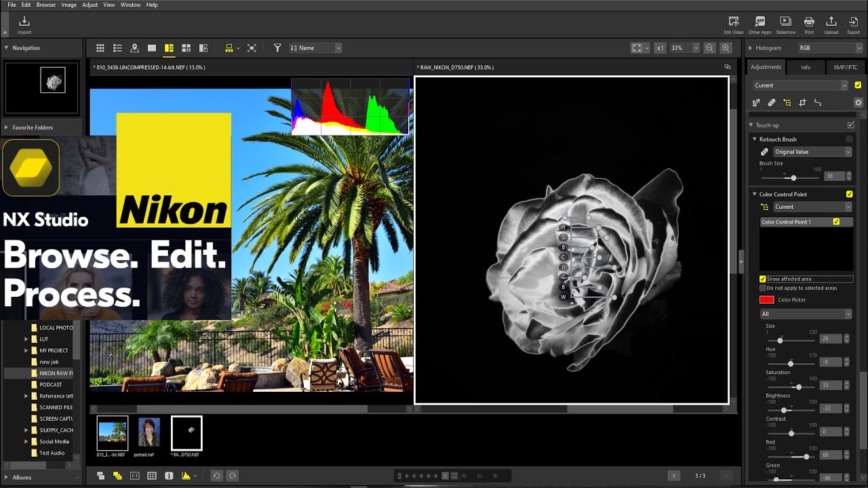Switch browser to details list view
This screenshot has width=868, height=488.
[117, 47]
